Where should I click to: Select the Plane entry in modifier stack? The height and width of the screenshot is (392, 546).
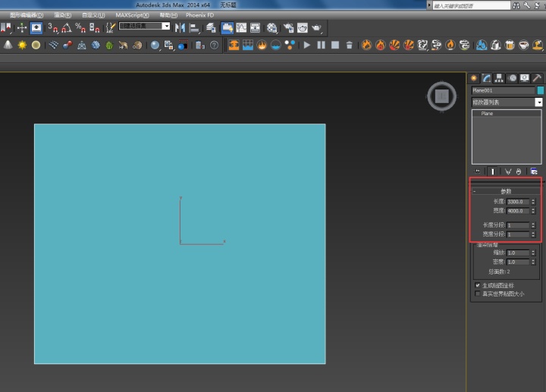click(x=507, y=114)
